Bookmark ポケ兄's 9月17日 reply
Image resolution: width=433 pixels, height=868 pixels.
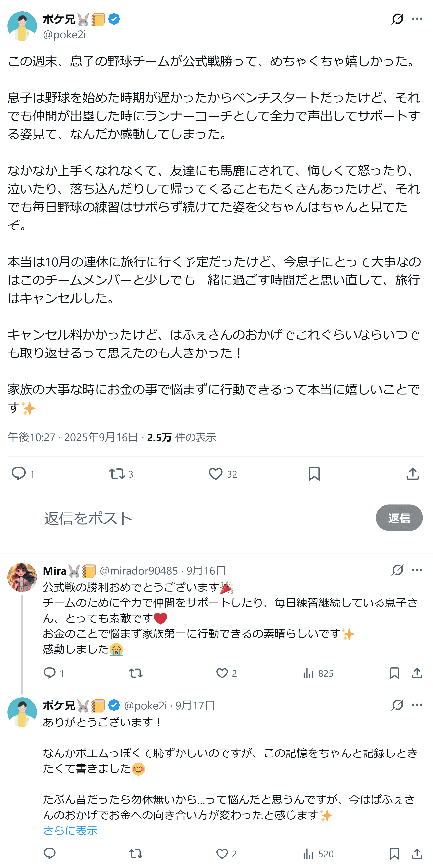click(394, 854)
